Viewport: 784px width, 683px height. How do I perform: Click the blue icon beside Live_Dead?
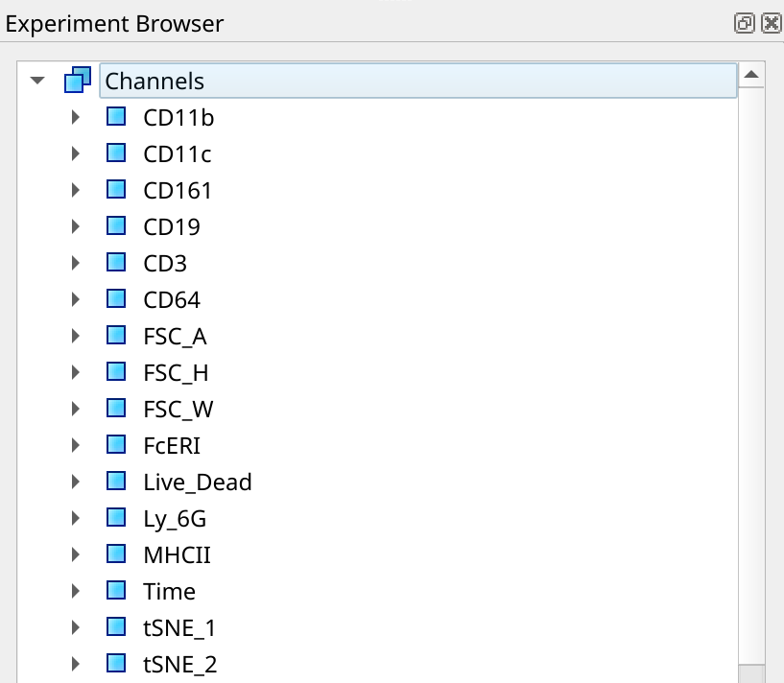(116, 482)
